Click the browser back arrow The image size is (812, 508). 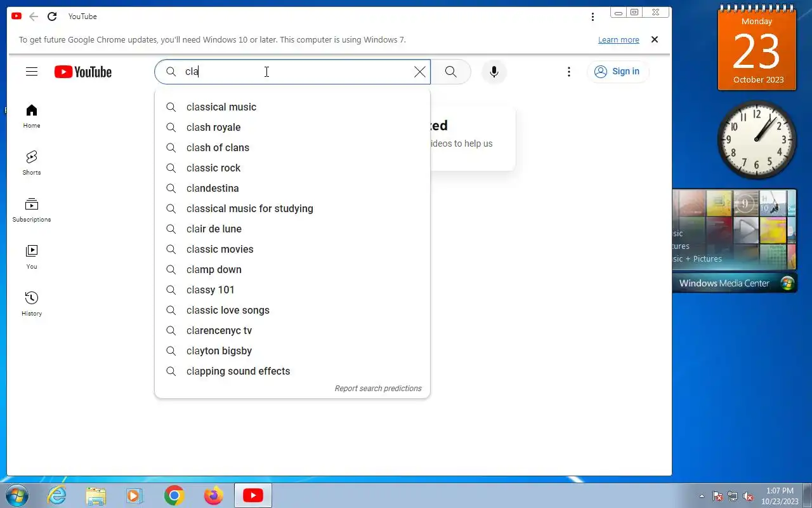tap(34, 17)
